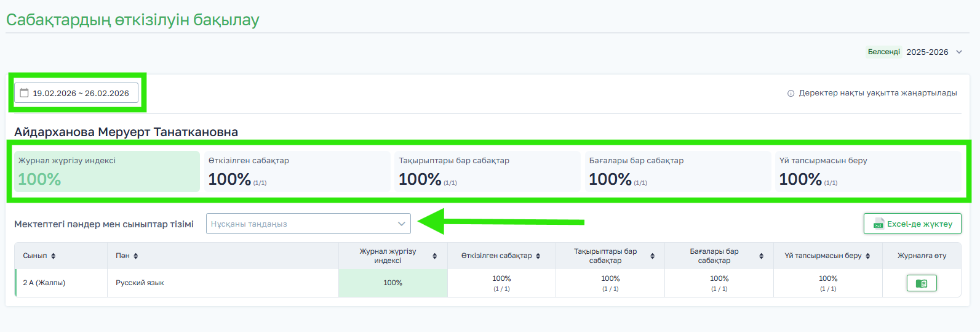Click the chevron of Нұсқаны таңдаңыз selector
The image size is (980, 332).
coord(402,224)
